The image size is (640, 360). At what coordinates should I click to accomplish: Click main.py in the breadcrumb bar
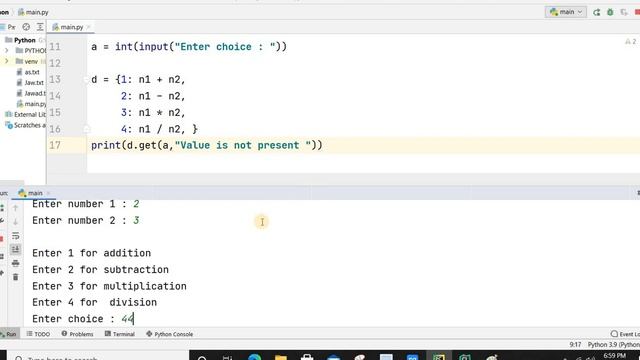coord(33,12)
